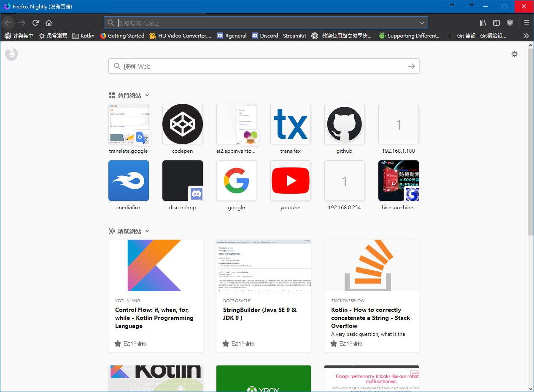Click the 搜尋 Web search field
This screenshot has width=534, height=392.
(x=262, y=66)
